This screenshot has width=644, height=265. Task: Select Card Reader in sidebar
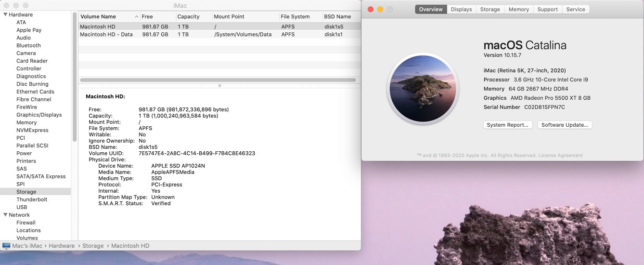point(32,61)
